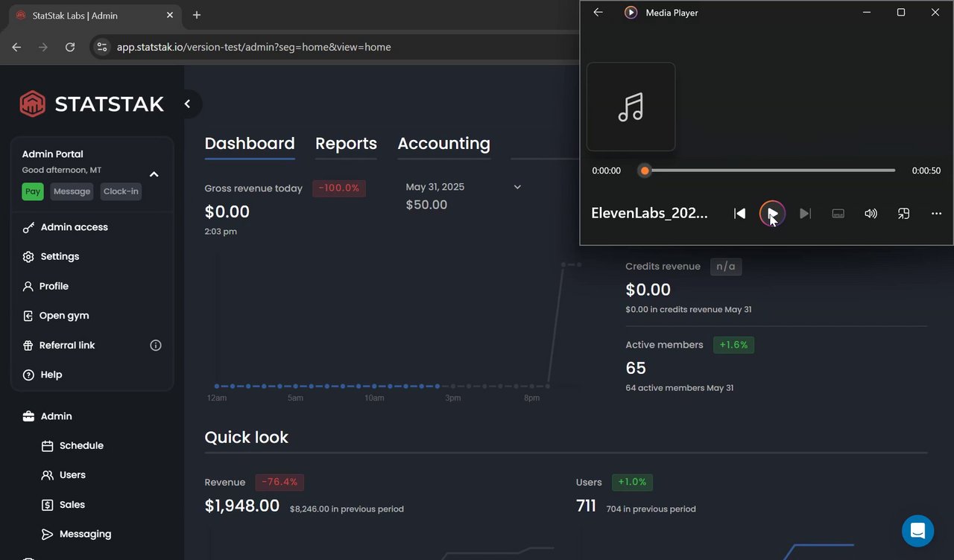Open the volume control in Media Player
Screen dimensions: 954x560
pyautogui.click(x=871, y=214)
